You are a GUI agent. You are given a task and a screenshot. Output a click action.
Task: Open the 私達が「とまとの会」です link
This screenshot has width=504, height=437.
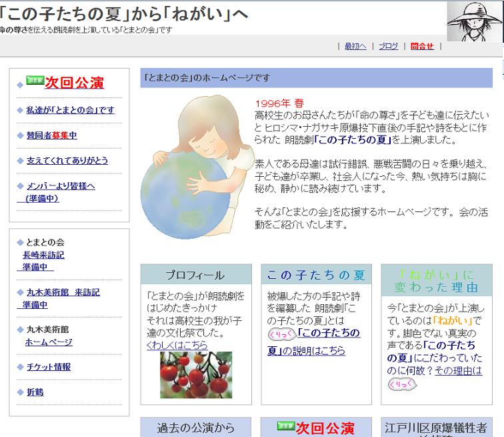coord(70,110)
